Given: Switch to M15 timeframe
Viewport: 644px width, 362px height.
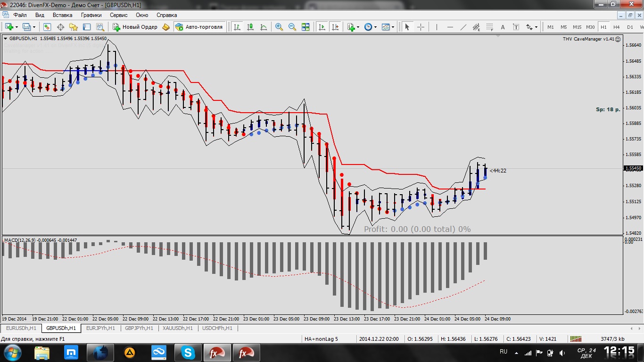Looking at the screenshot, I should tap(577, 27).
